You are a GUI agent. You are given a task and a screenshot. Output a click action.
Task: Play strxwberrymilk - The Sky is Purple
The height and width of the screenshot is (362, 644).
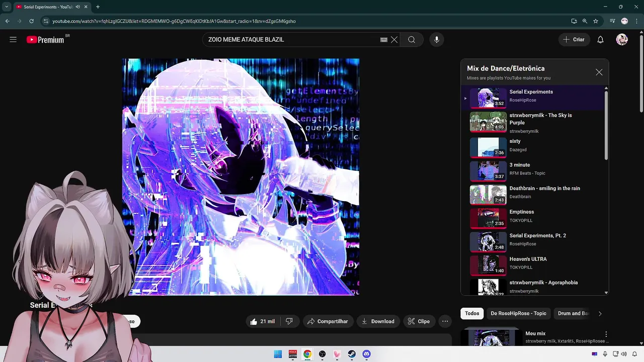pos(532,123)
